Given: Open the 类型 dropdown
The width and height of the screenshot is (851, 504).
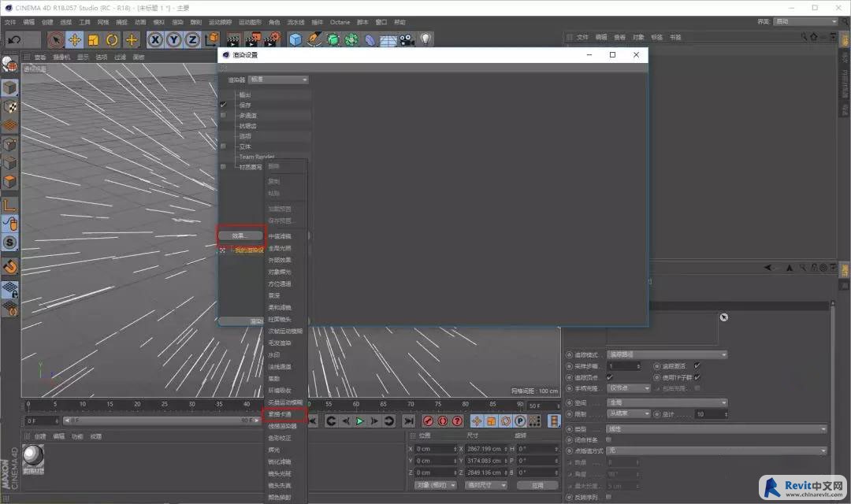Looking at the screenshot, I should pyautogui.click(x=716, y=428).
